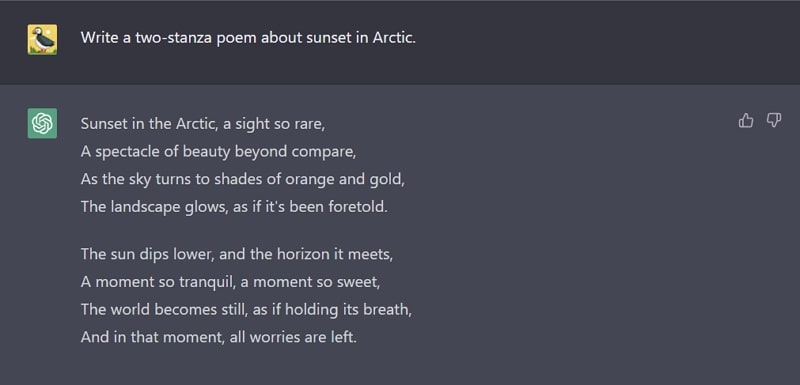Click the line 'A moment so tranquil, a moment so sweet'
The width and height of the screenshot is (800, 385).
coord(230,281)
